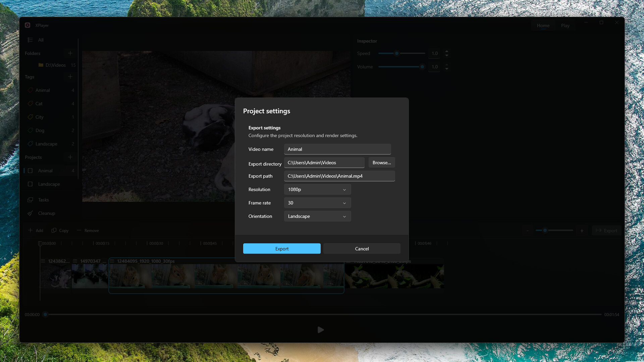Add a new tag with plus icon
This screenshot has height=362, width=644.
click(x=70, y=77)
